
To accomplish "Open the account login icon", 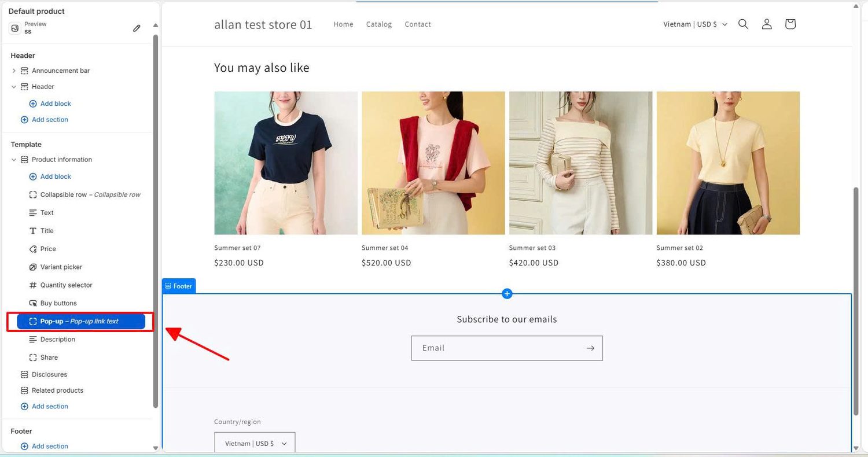I will (767, 24).
